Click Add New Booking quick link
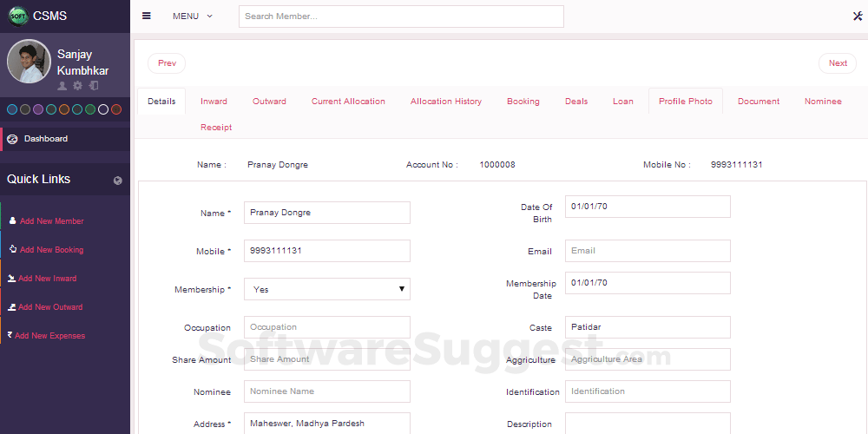 (x=51, y=250)
